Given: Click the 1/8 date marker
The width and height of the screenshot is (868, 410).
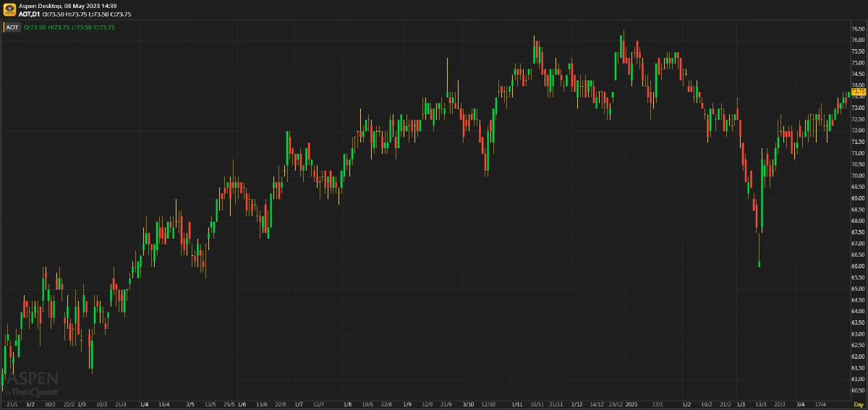Looking at the screenshot, I should (x=348, y=404).
